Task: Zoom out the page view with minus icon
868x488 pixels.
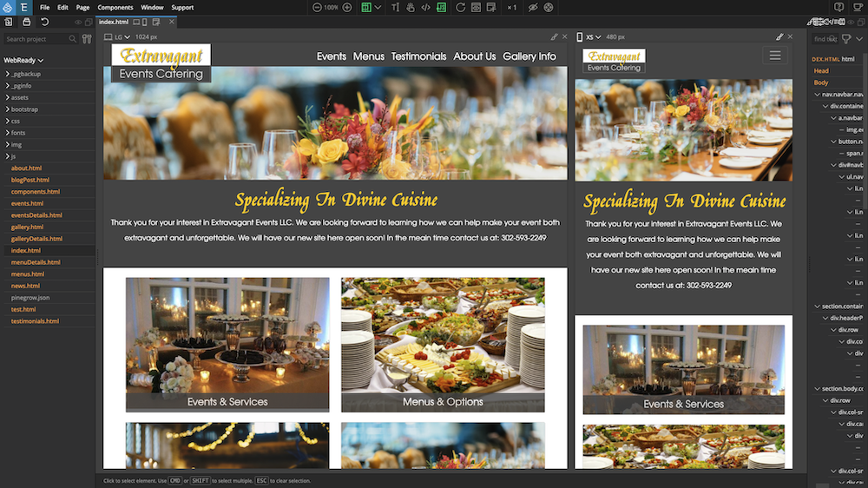Action: 317,7
